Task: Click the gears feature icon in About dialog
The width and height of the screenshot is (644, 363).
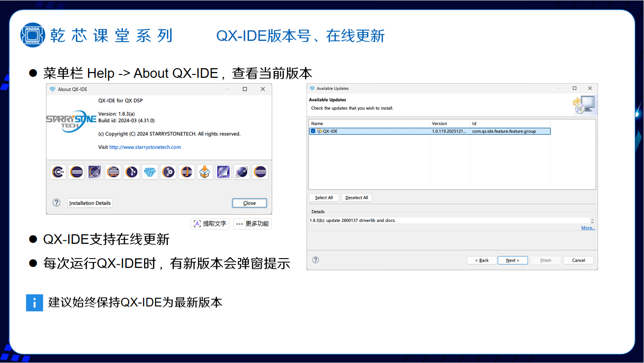Action: coord(168,172)
